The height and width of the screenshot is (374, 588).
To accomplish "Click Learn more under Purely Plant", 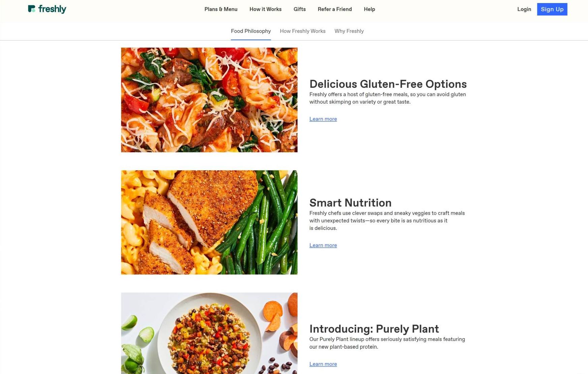I will point(323,364).
